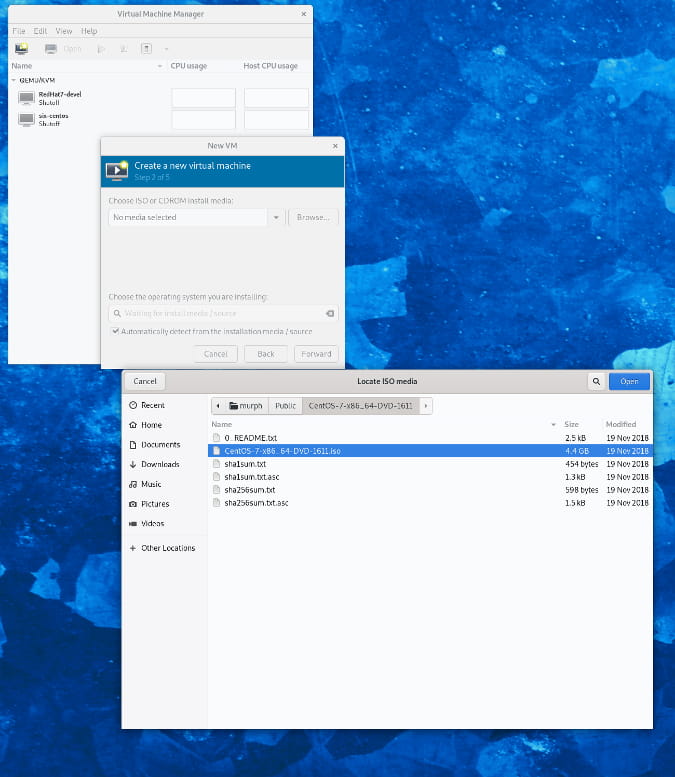Open the Recent location in the sidebar
Screen dimensions: 675x777
pyautogui.click(x=152, y=405)
